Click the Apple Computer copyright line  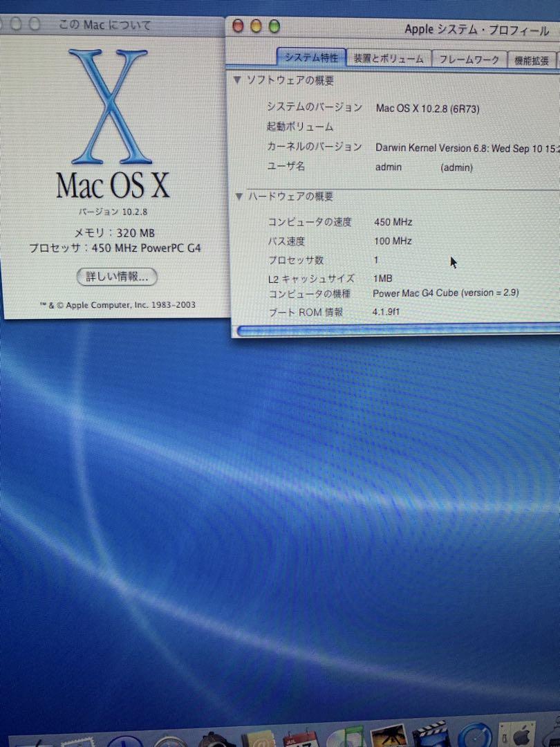tap(118, 305)
